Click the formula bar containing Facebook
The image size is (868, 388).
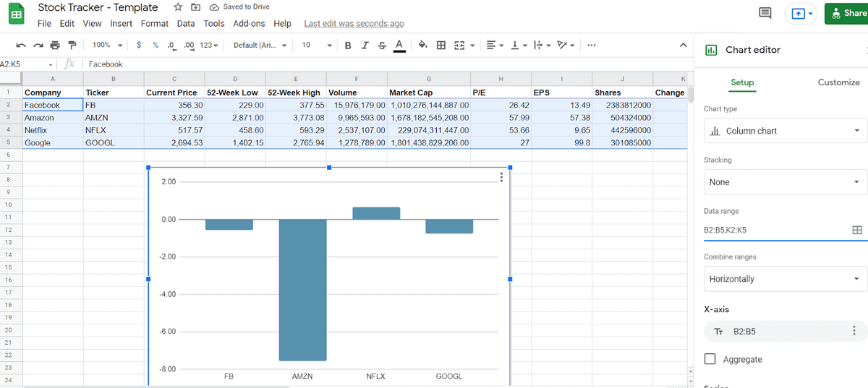387,64
